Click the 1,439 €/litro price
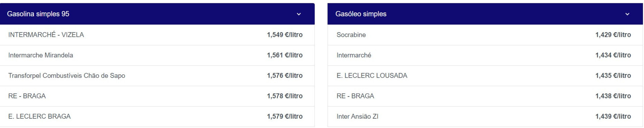Image resolution: width=644 pixels, height=128 pixels. pos(613,117)
